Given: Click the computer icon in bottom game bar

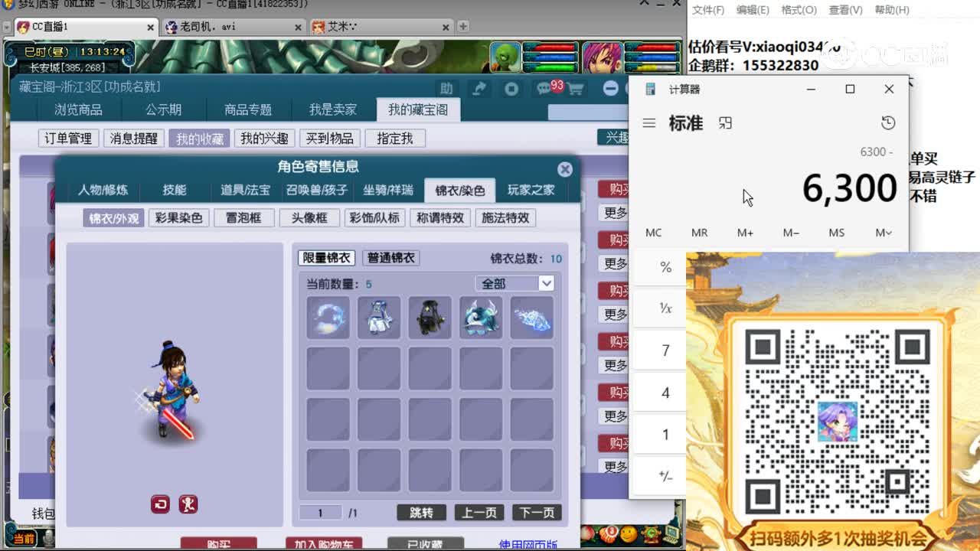Looking at the screenshot, I should point(670,533).
